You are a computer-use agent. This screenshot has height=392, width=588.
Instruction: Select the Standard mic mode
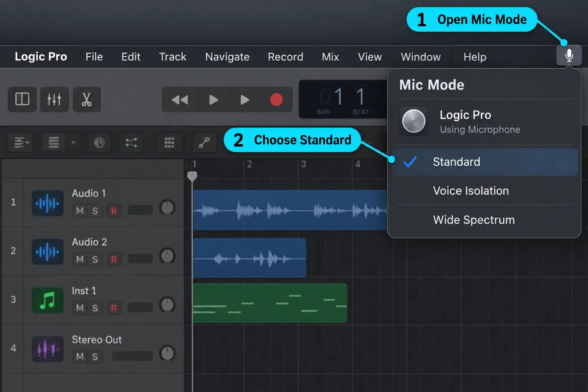pos(485,162)
